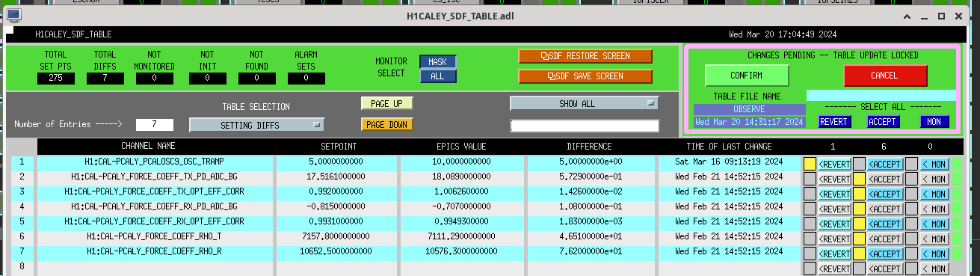Click the blank input field under SHOW ALL
Image resolution: width=980 pixels, height=276 pixels.
(585, 126)
